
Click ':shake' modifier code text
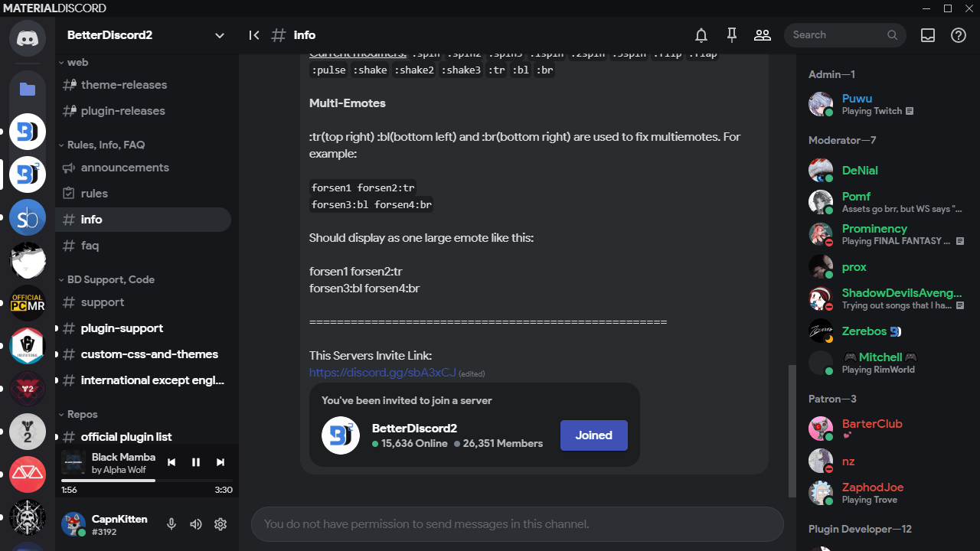371,70
